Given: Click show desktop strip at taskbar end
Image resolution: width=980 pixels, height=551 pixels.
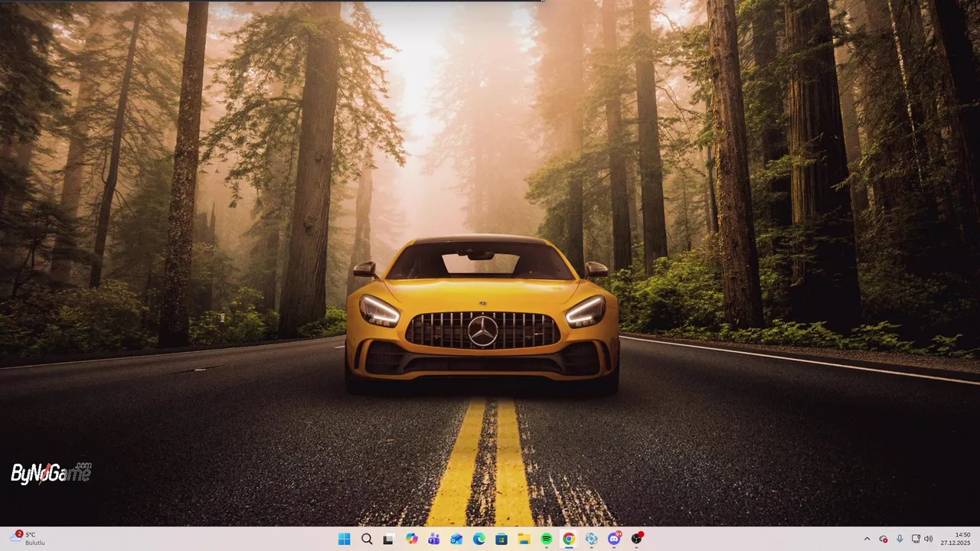Looking at the screenshot, I should (978, 539).
